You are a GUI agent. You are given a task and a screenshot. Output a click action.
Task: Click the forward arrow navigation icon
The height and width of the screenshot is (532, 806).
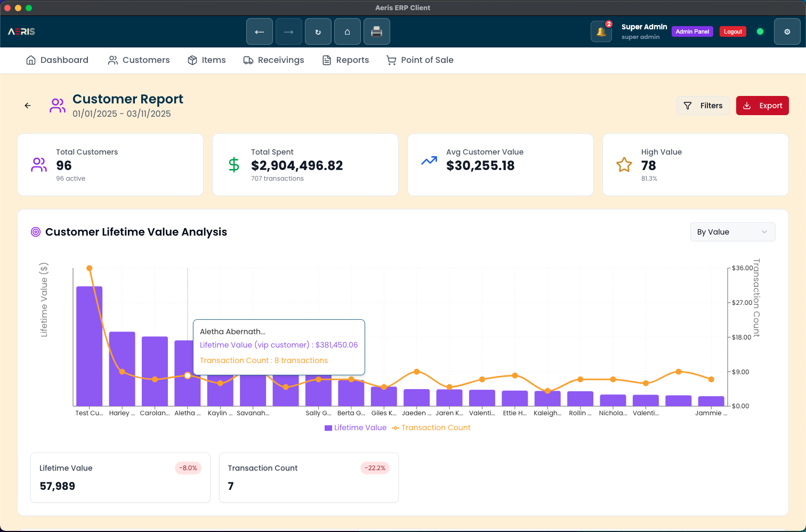click(289, 31)
